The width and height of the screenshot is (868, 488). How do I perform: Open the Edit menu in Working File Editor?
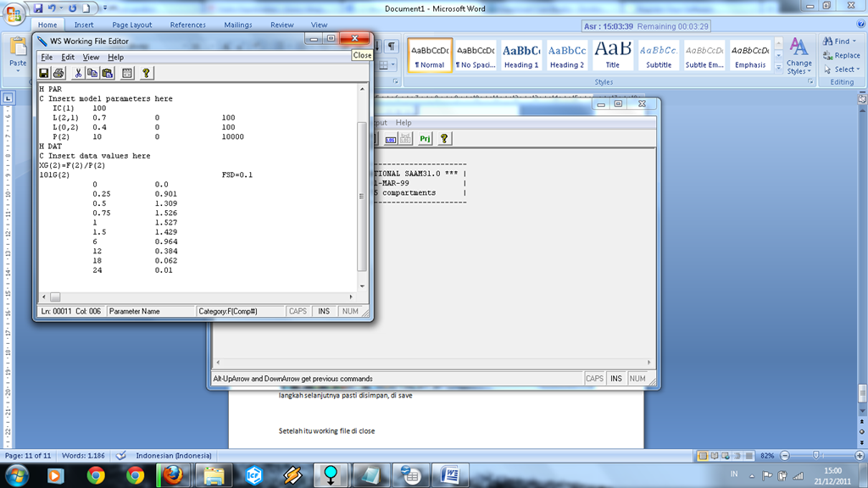pyautogui.click(x=68, y=57)
